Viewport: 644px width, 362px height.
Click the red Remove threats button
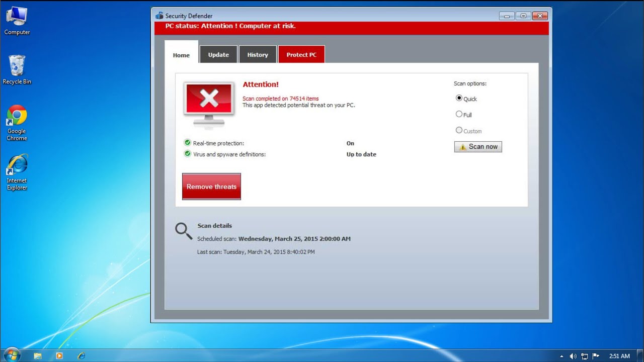(x=211, y=187)
